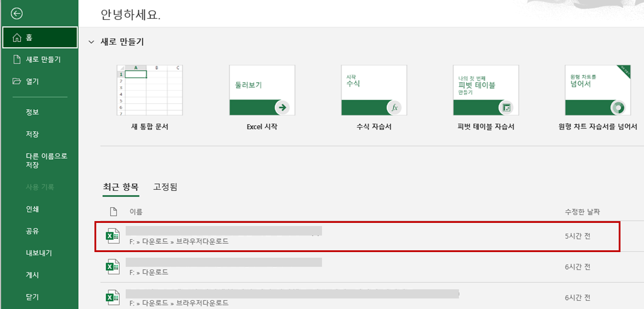This screenshot has width=644, height=309.
Task: Click 열기 text in the sidebar
Action: click(x=32, y=81)
